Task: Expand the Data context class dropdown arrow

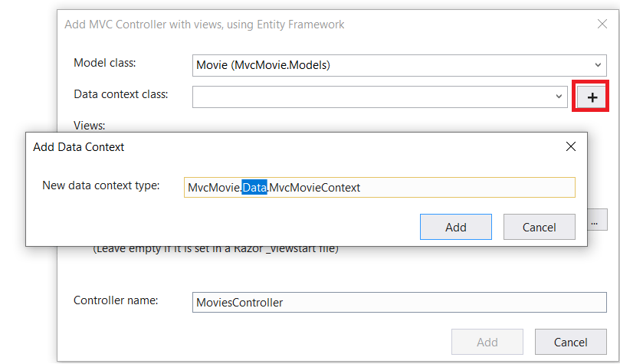Action: (x=559, y=97)
